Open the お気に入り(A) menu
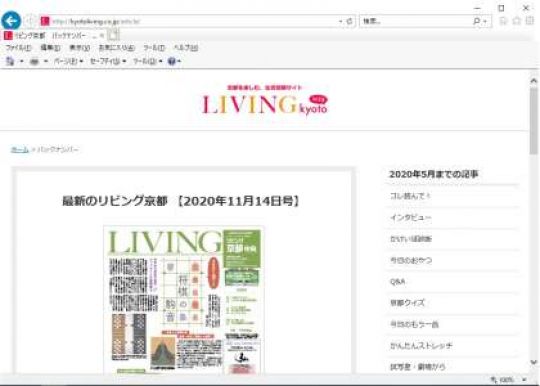This screenshot has width=540, height=386. point(116,48)
